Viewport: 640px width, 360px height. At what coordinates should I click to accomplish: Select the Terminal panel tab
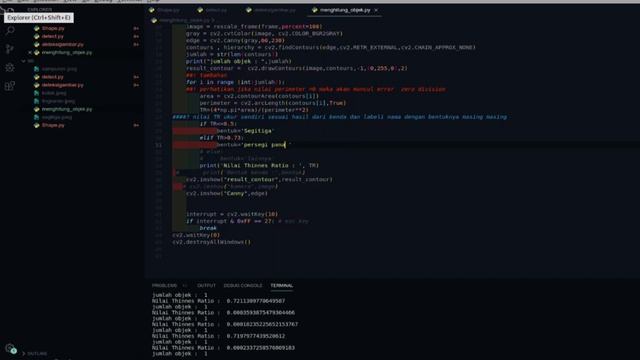(282, 285)
